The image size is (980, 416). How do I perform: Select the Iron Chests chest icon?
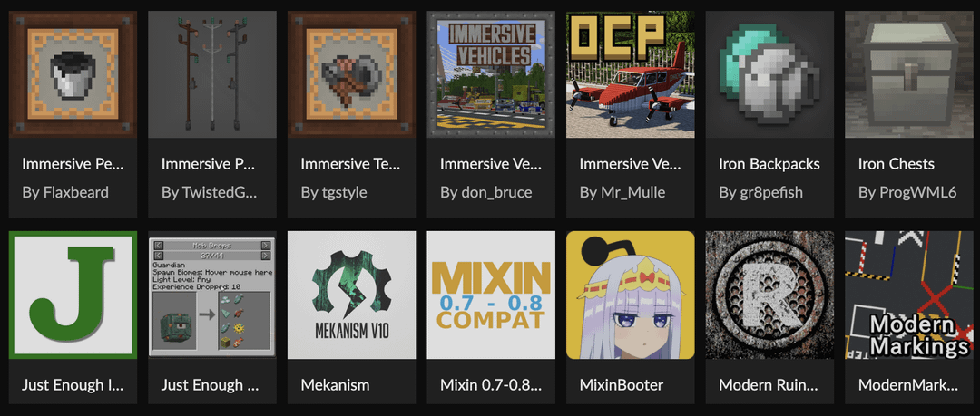[909, 74]
